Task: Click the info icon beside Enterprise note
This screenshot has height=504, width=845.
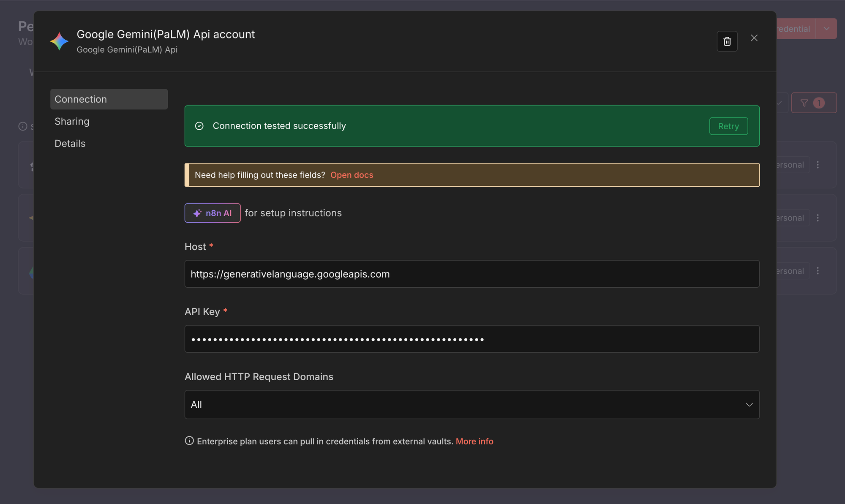Action: point(189,441)
